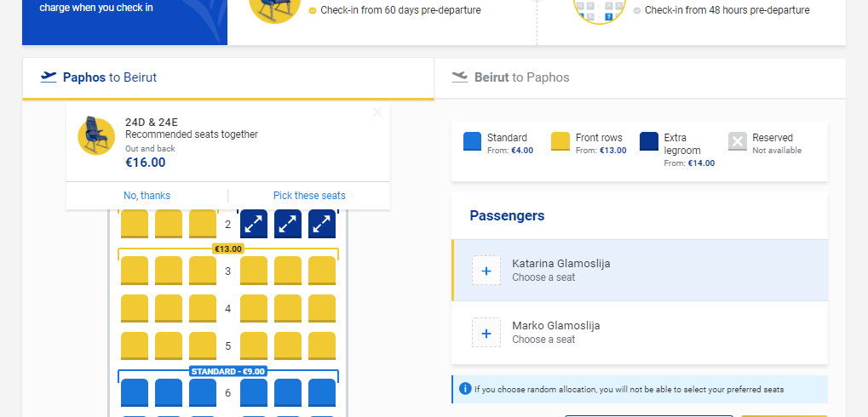868x417 pixels.
Task: Add seat for Marko Glamoslija with plus icon
Action: pyautogui.click(x=486, y=333)
